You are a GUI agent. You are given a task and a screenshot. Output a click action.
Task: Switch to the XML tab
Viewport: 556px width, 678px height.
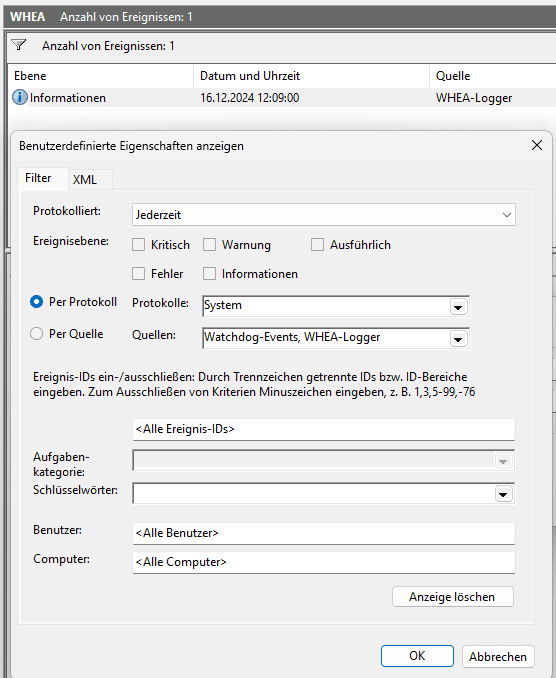[x=85, y=179]
